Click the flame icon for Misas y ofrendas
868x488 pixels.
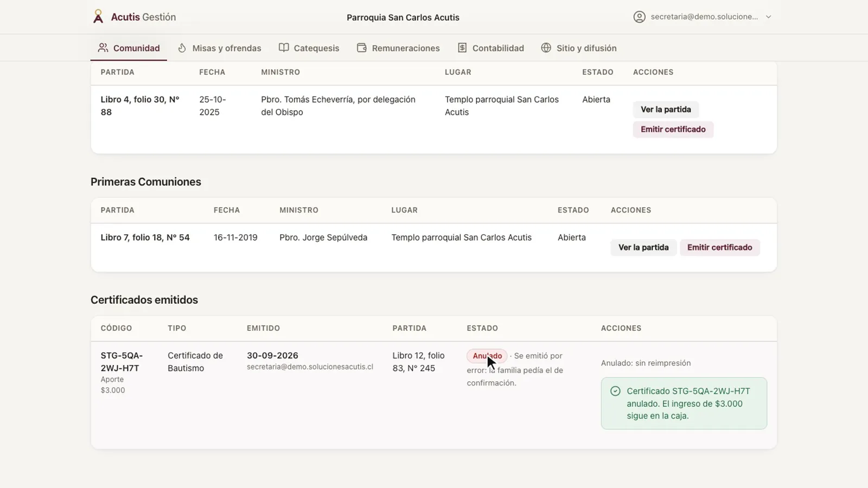[182, 48]
